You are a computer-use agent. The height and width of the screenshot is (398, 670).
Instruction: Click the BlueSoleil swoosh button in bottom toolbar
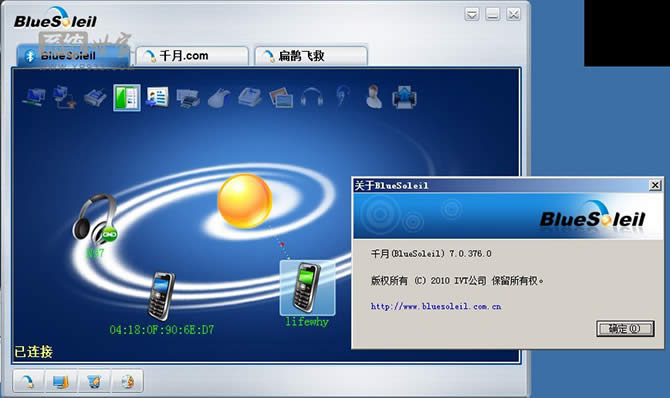(x=28, y=381)
